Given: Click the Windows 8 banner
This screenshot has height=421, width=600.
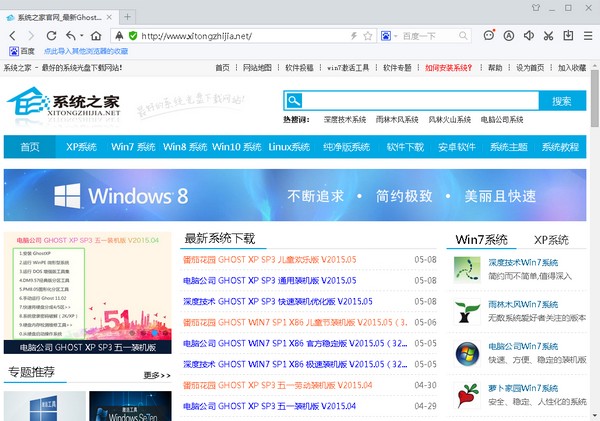Looking at the screenshot, I should point(295,195).
